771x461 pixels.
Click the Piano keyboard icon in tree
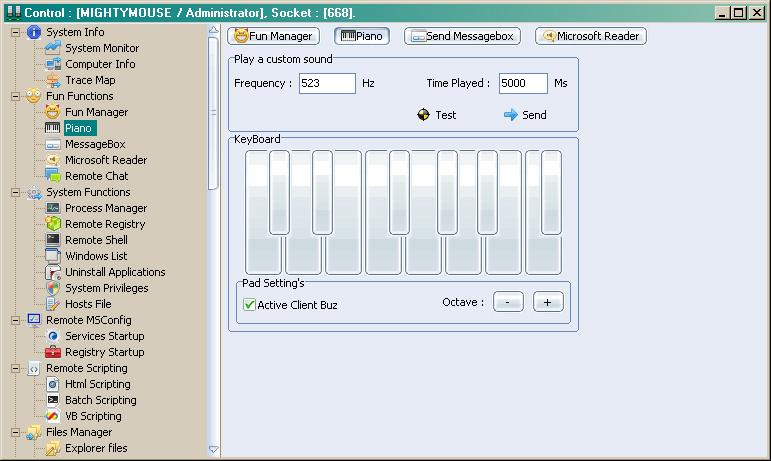point(53,128)
